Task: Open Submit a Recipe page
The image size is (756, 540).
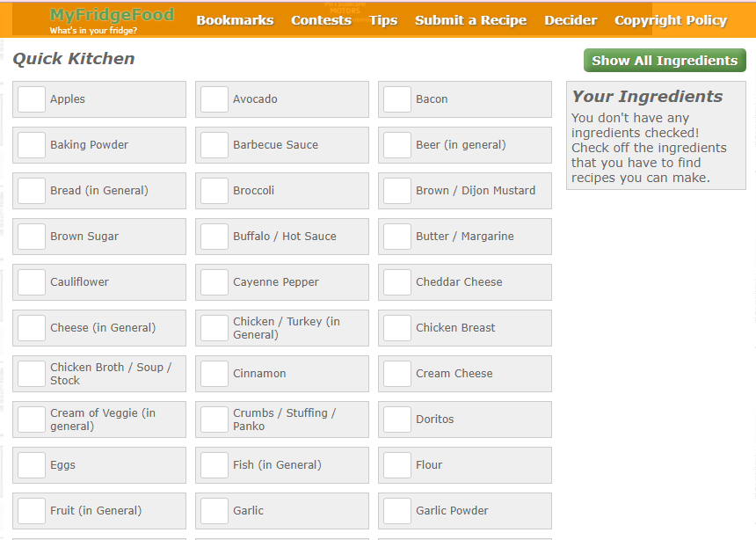Action: click(470, 20)
